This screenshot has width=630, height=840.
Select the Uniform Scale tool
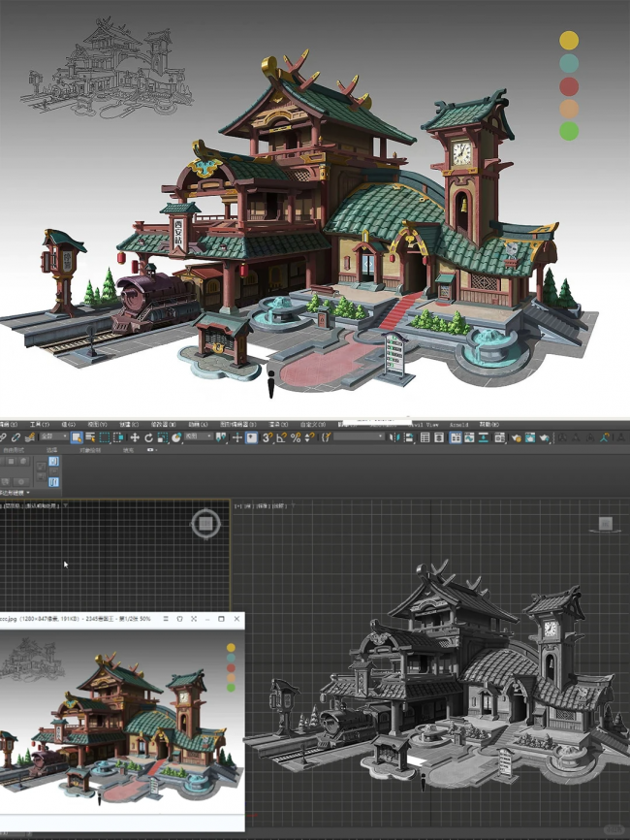pyautogui.click(x=162, y=437)
